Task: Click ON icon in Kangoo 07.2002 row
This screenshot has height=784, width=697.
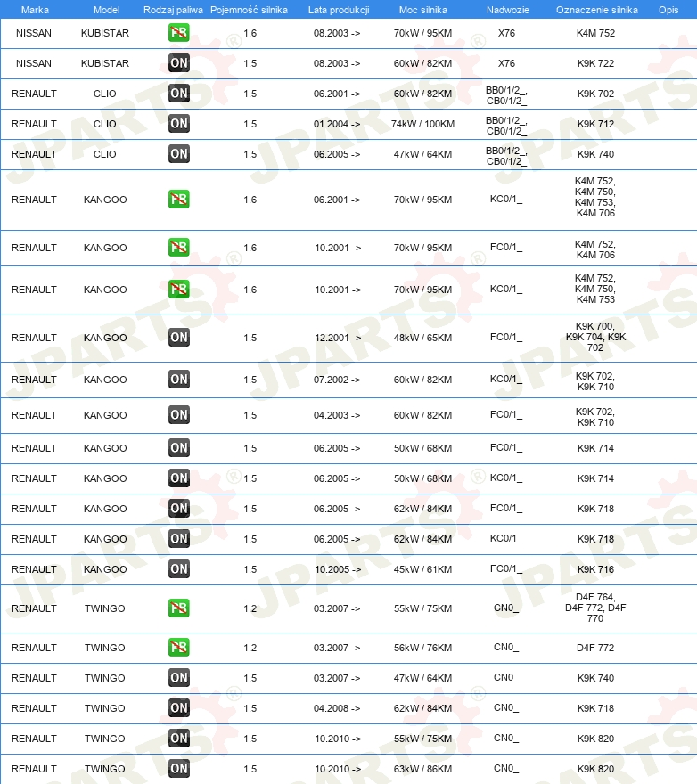Action: pos(178,380)
